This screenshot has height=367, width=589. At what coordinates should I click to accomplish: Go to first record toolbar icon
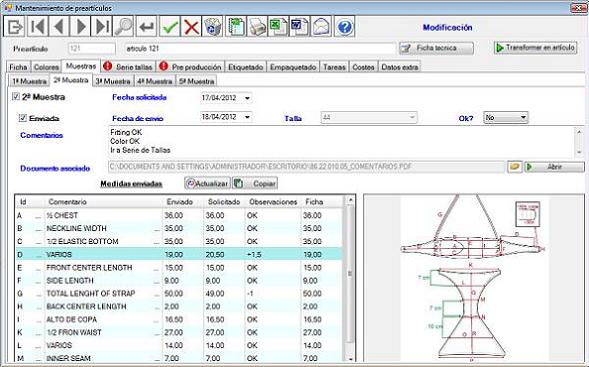point(37,26)
